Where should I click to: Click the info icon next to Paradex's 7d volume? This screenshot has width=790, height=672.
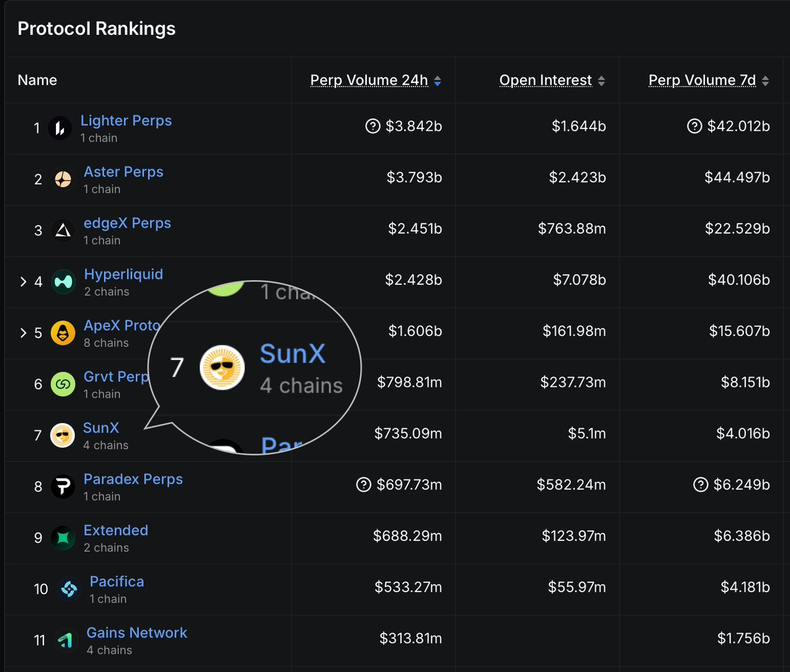point(695,485)
